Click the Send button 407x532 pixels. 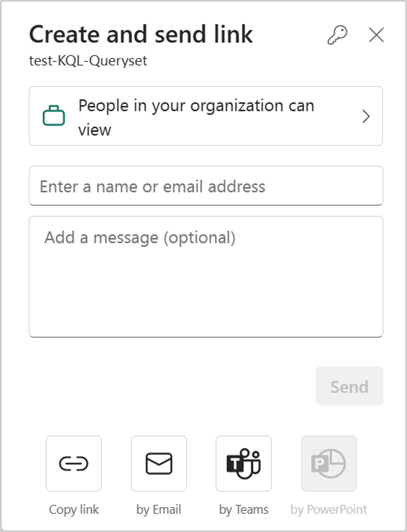pos(349,386)
